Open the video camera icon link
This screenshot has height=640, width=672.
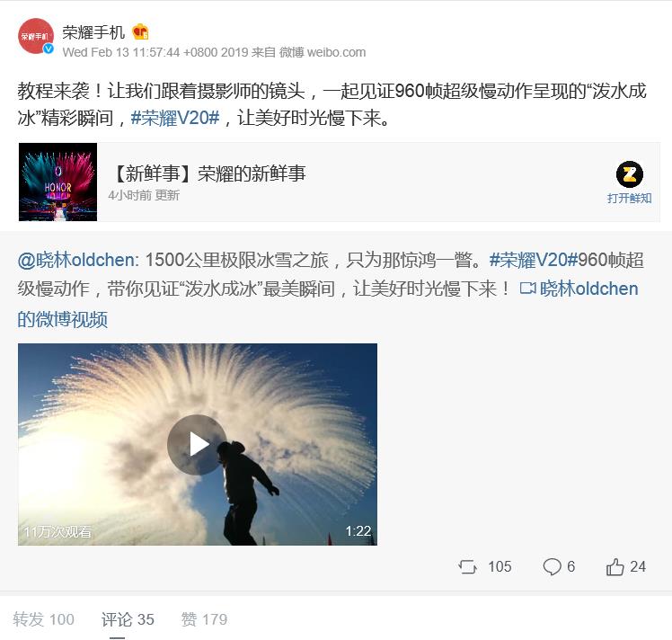(x=527, y=289)
